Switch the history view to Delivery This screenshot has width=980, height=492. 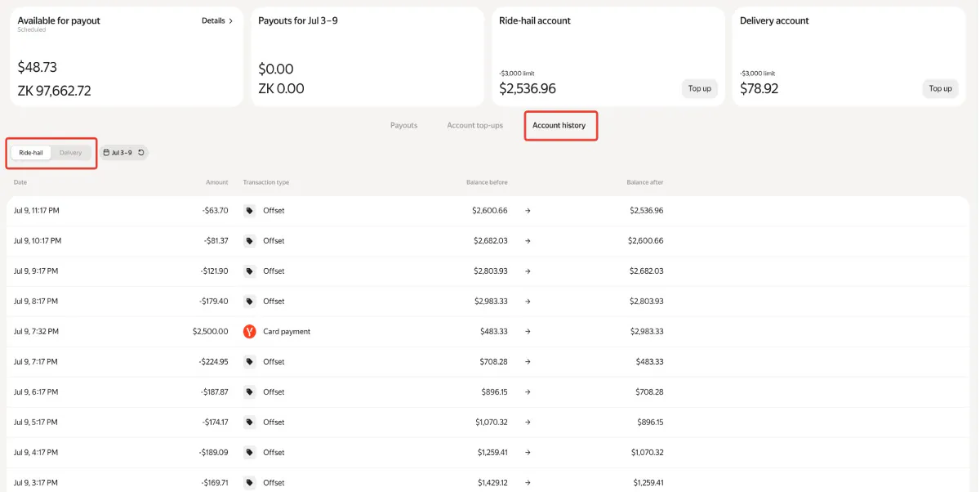[70, 153]
